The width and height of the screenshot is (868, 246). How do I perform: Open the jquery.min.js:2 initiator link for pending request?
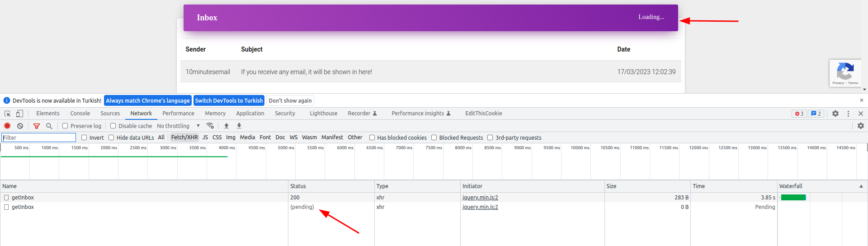point(480,207)
